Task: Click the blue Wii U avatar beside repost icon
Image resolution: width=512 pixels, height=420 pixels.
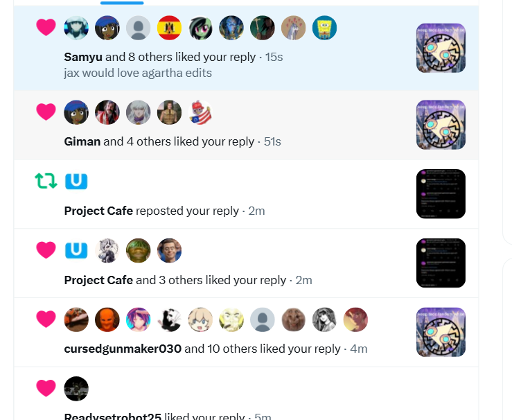Action: [76, 182]
